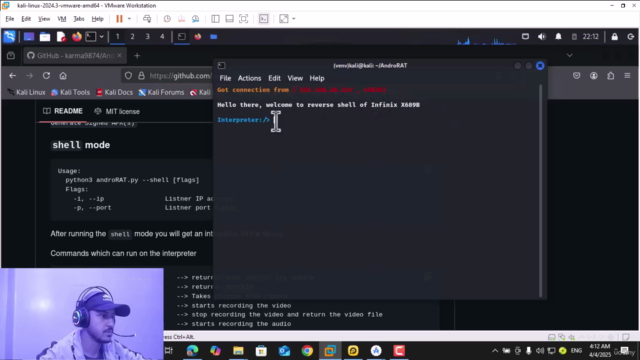Click the tracking protection shield icon
The height and width of the screenshot is (360, 640).
128,76
